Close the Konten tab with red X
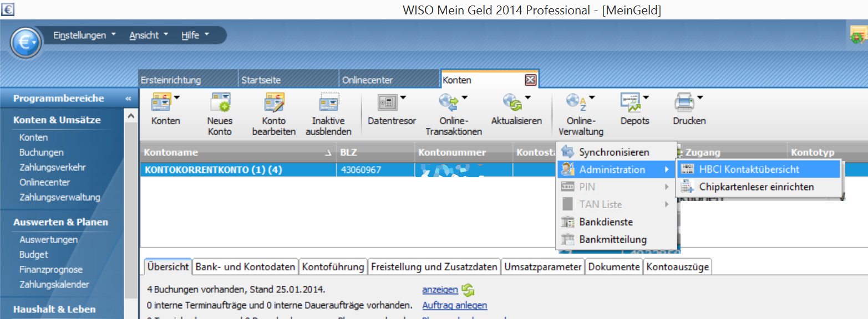 (x=531, y=80)
